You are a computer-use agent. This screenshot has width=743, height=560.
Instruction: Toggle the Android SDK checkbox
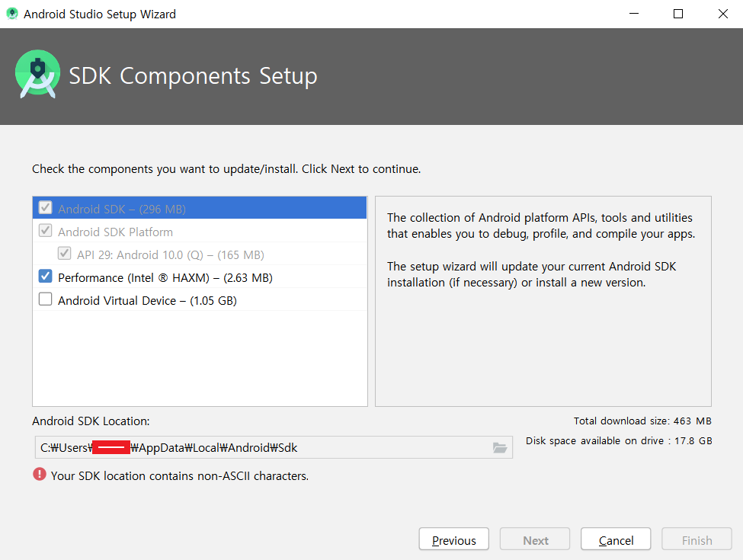pyautogui.click(x=46, y=207)
